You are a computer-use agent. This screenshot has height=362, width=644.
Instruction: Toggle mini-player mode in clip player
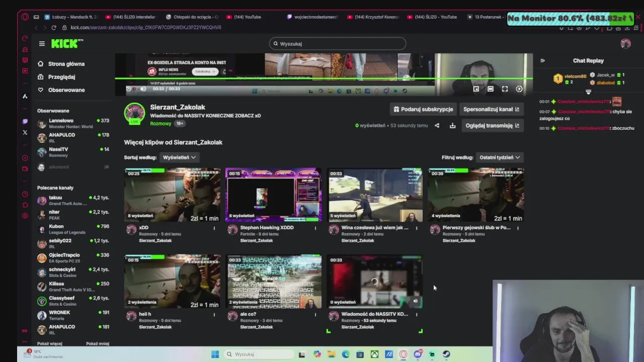(x=476, y=89)
